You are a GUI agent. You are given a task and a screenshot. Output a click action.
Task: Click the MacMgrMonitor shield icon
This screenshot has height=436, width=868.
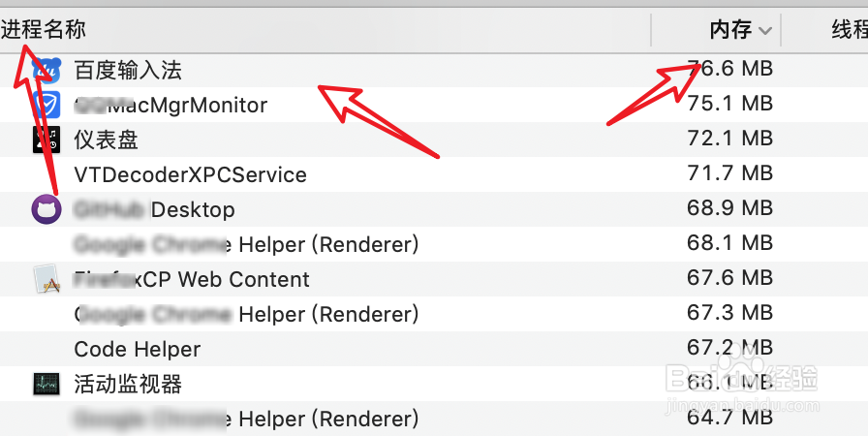pyautogui.click(x=46, y=105)
